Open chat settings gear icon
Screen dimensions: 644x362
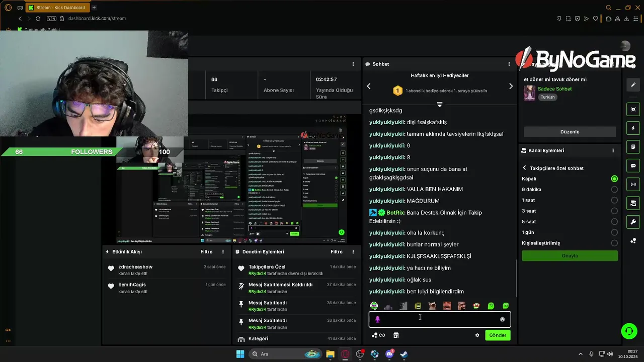pyautogui.click(x=477, y=335)
